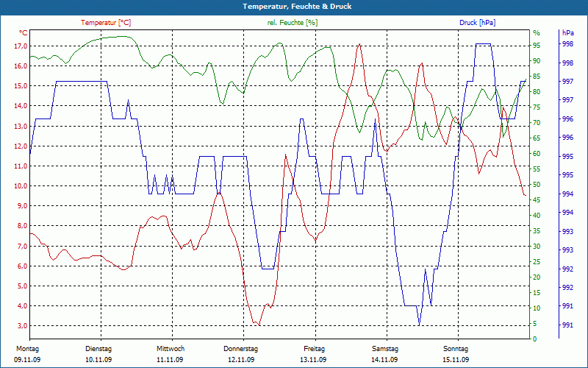Click the date label "10.11.09"
This screenshot has width=588, height=368.
(98, 360)
